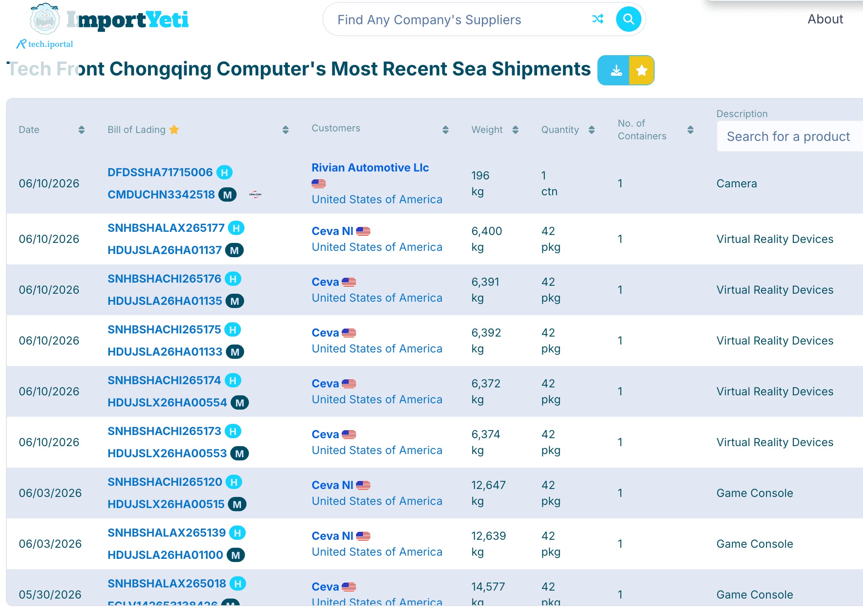
Task: Click the M badge next to HDUJSLA26HA01100
Action: (236, 555)
